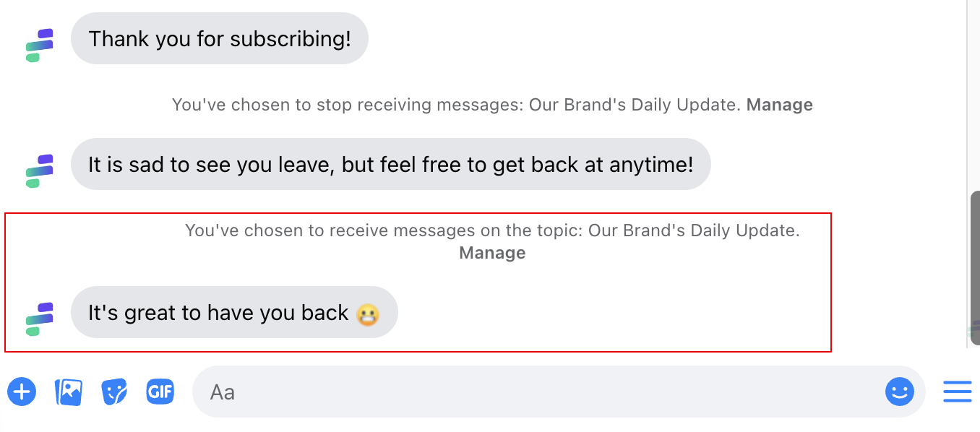Click Manage under the receive messages notice
The width and height of the screenshot is (980, 432).
pos(492,253)
